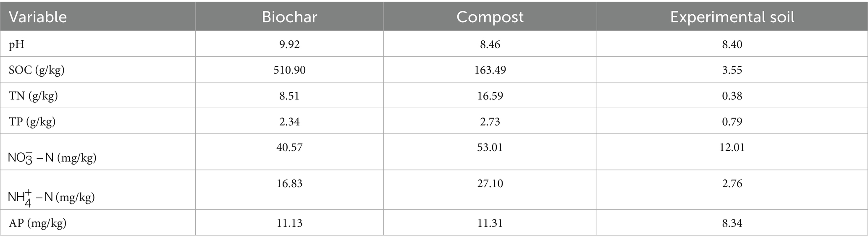This screenshot has height=243, width=868.
Task: Select the Experimental soil column header
Action: click(x=732, y=17)
